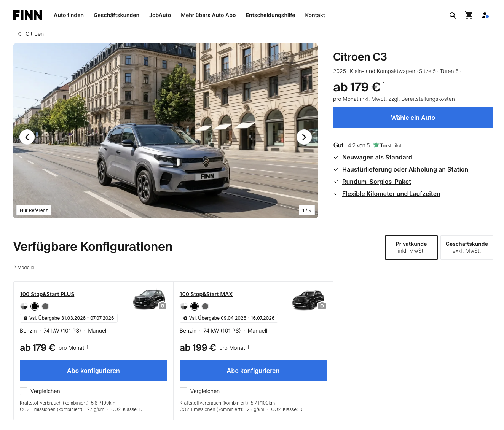Screen dimensions: 504x430
Task: Switch to Geschäftskunde exkl. MwSt. pricing
Action: pos(466,247)
